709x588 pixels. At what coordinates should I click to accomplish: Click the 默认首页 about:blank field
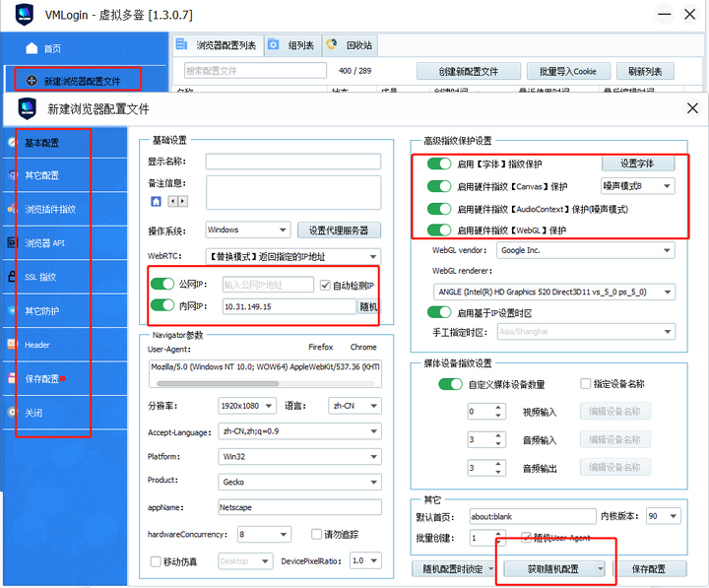533,516
